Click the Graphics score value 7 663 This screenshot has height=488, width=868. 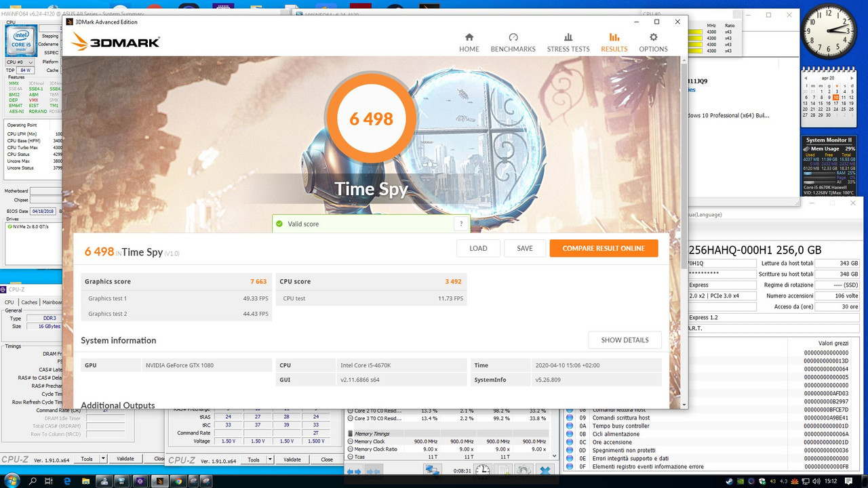coord(258,281)
